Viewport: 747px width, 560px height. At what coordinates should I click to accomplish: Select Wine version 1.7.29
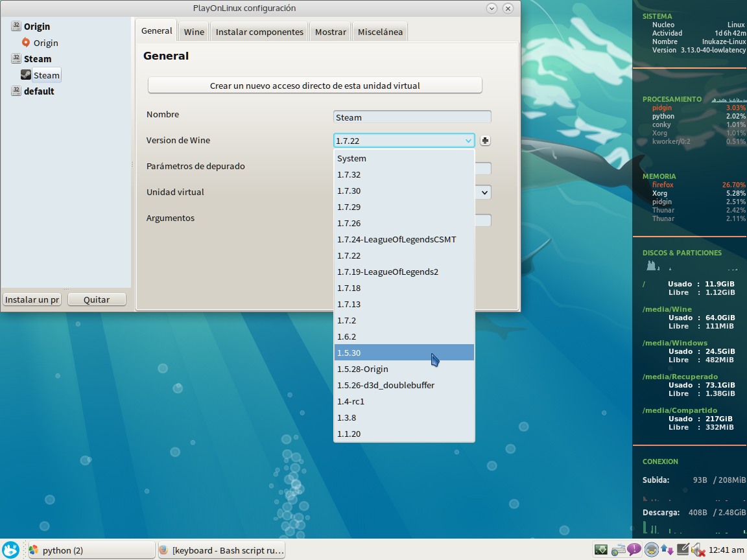pos(404,207)
